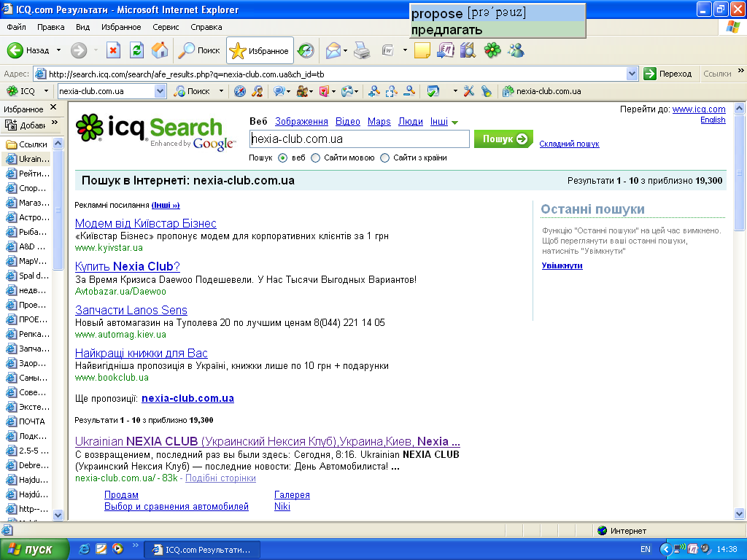Launch ICQ with the green flower toolbar icon

pos(493,50)
